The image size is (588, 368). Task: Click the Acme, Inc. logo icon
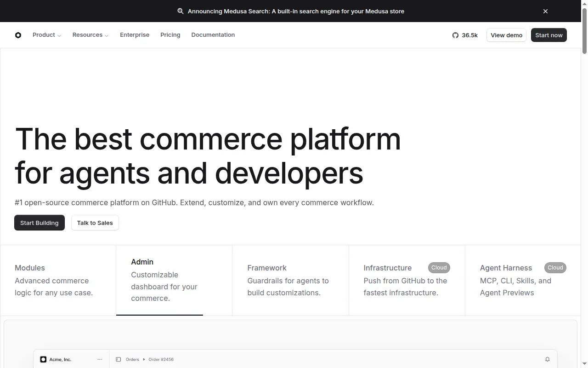[43, 359]
